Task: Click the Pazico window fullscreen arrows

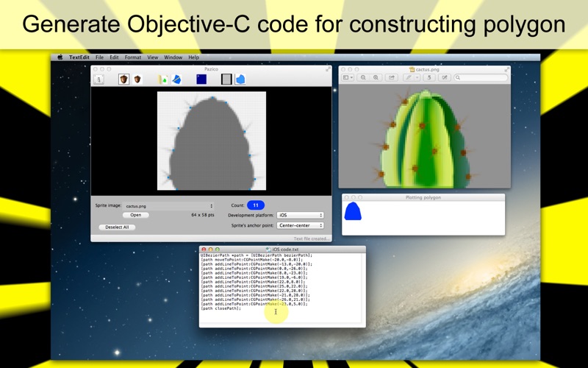Action: 328,69
